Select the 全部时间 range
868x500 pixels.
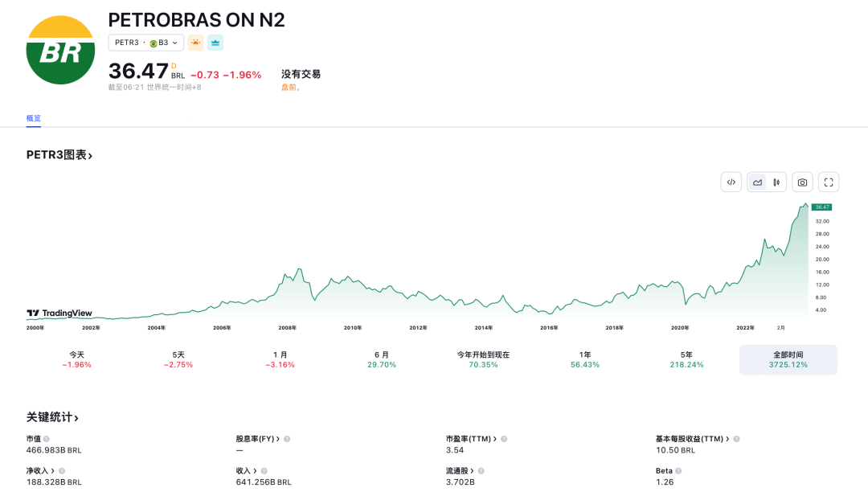[x=788, y=359]
